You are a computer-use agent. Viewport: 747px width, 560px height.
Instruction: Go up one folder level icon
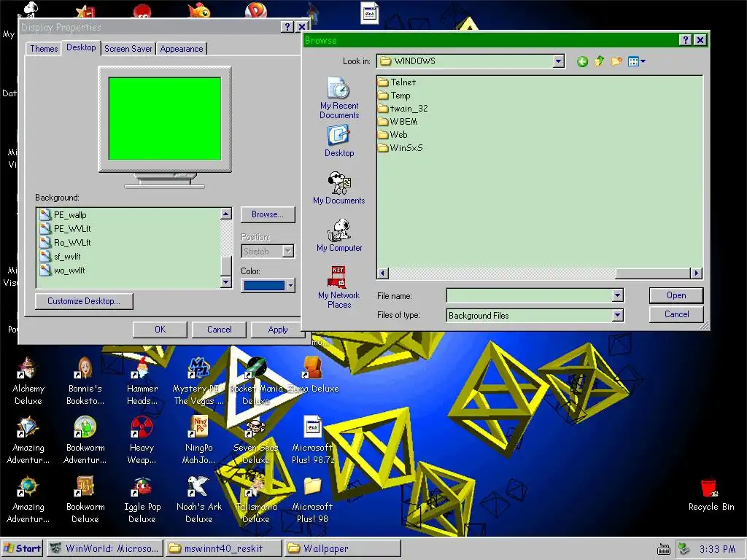tap(600, 61)
